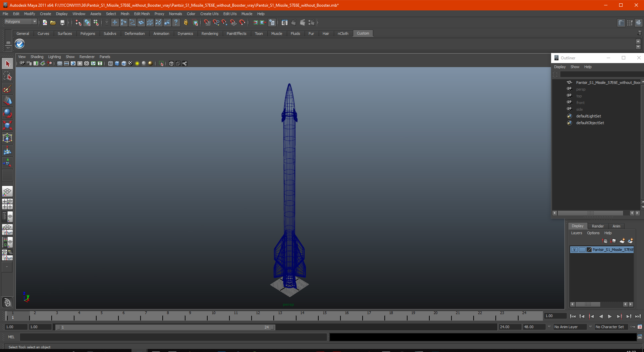Open the Polygons menu set dropdown
Screen dimensions: 644x352
(x=20, y=22)
